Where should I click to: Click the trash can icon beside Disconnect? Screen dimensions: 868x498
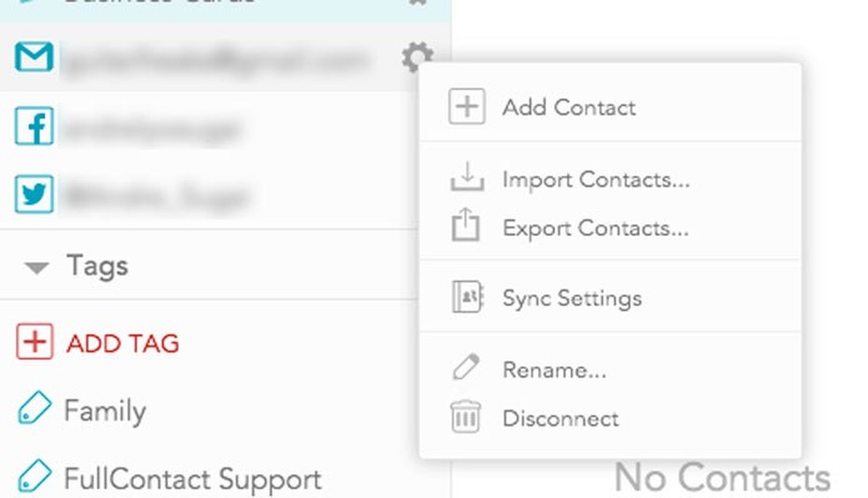[x=466, y=417]
